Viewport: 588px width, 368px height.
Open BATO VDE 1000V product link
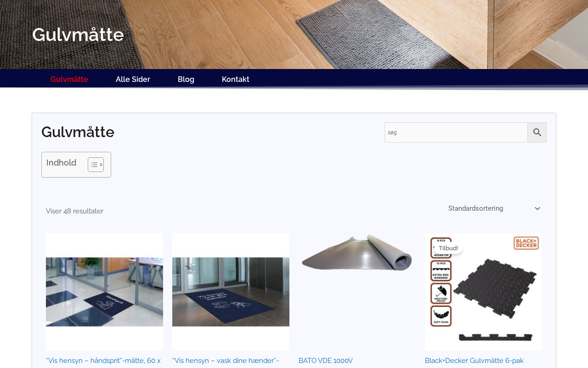point(326,361)
